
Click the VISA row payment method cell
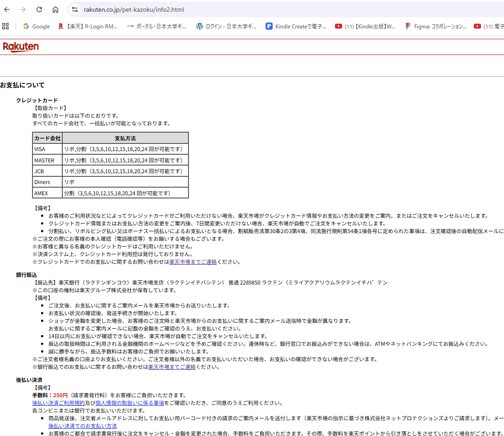[125, 149]
